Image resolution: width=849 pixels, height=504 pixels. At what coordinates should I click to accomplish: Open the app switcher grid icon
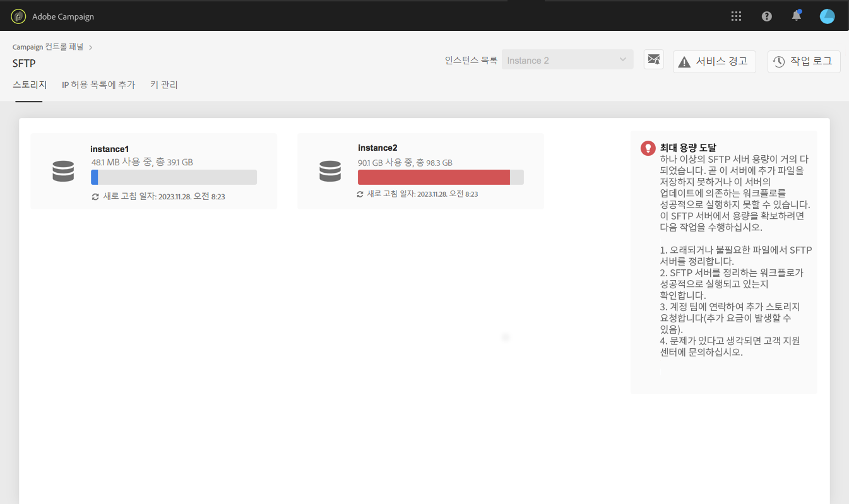pyautogui.click(x=736, y=16)
